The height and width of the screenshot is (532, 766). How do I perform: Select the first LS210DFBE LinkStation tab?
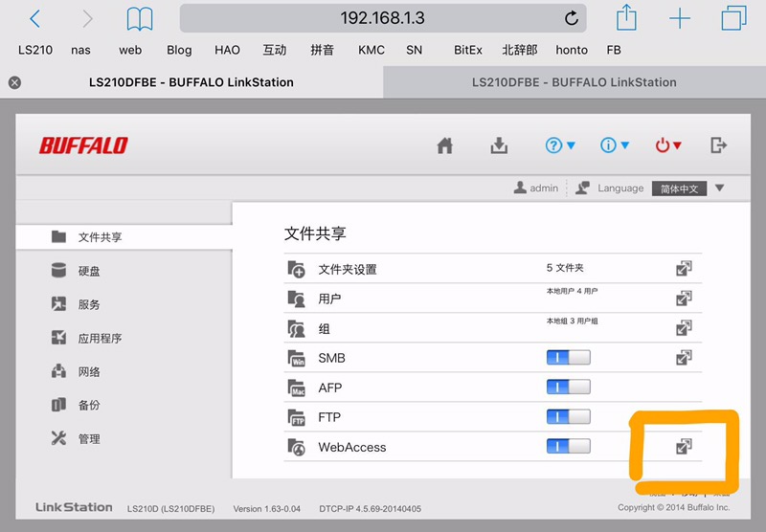click(191, 82)
